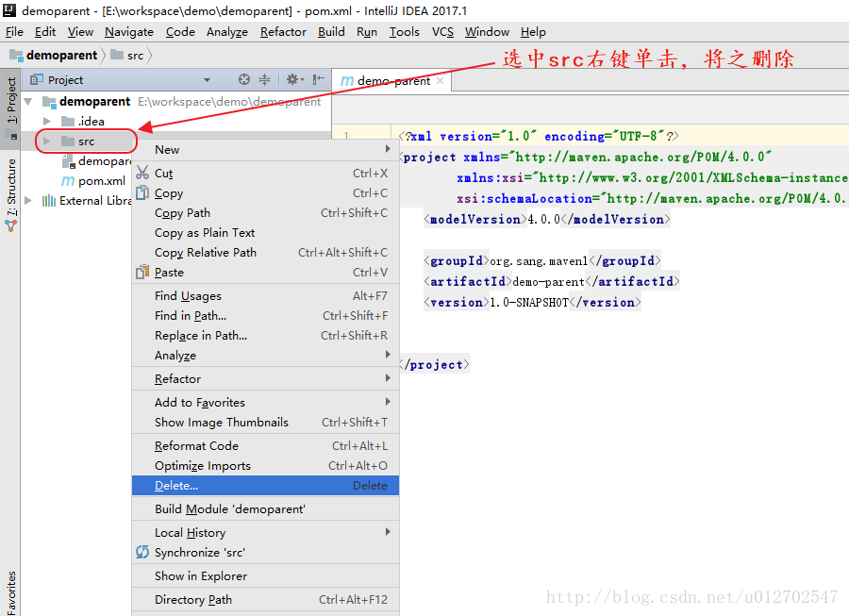This screenshot has height=616, width=849.
Task: Click the hide Project panel icon
Action: tap(318, 80)
